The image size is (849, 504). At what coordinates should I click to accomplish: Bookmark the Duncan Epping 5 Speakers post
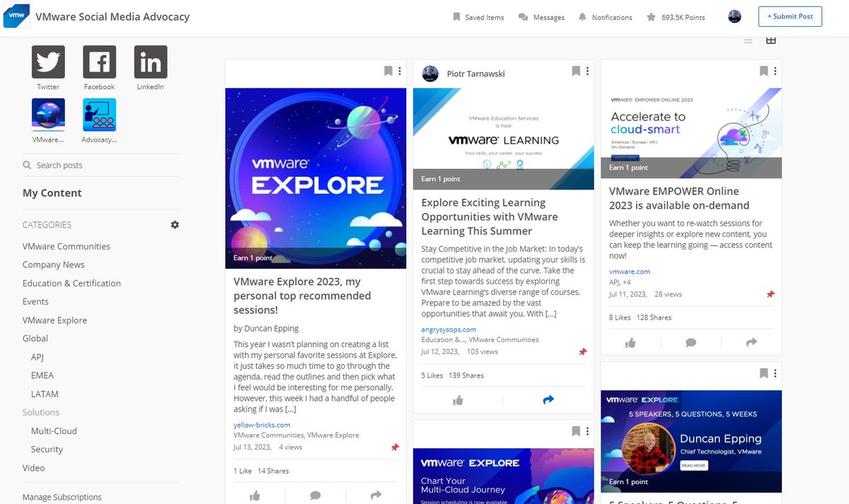point(763,373)
